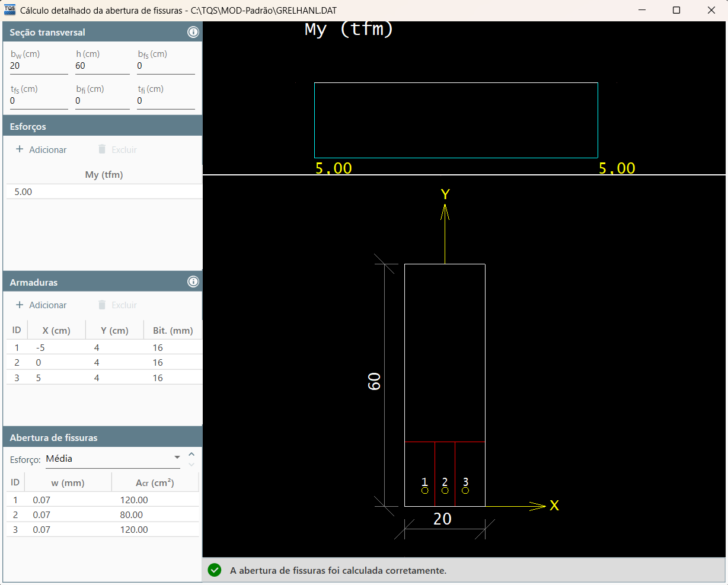Image resolution: width=728 pixels, height=585 pixels.
Task: Step to previous Esforço with up chevron
Action: pos(191,455)
